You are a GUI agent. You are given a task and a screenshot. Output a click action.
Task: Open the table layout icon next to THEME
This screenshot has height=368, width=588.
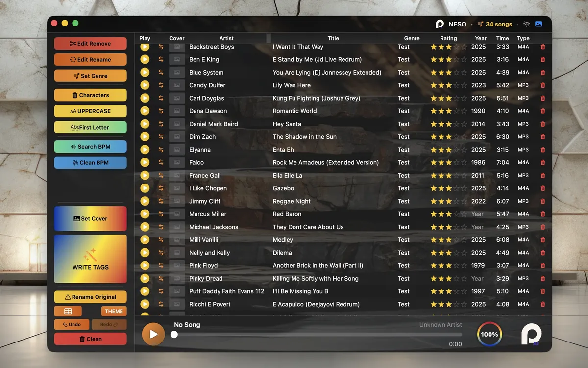pos(68,311)
